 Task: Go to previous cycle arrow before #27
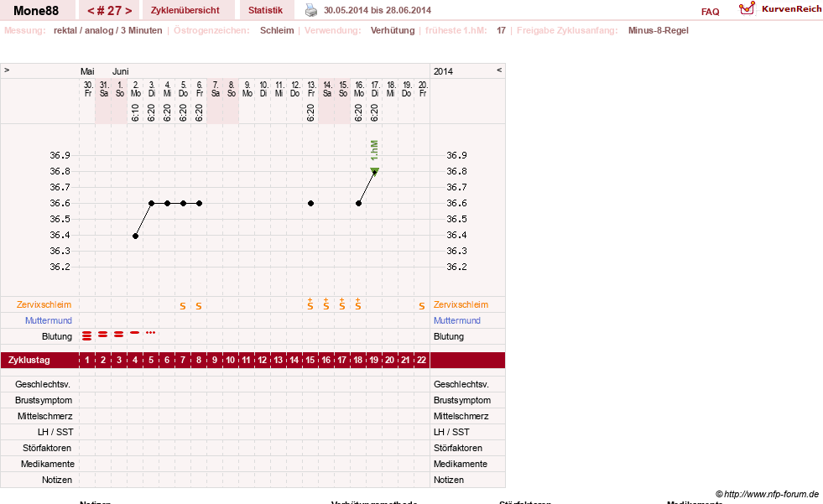point(91,11)
